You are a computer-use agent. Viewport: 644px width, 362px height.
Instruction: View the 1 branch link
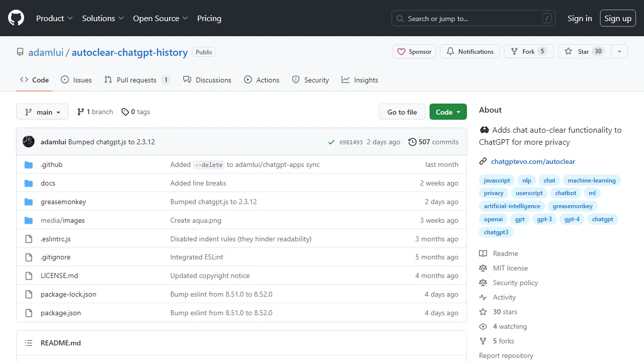point(95,112)
